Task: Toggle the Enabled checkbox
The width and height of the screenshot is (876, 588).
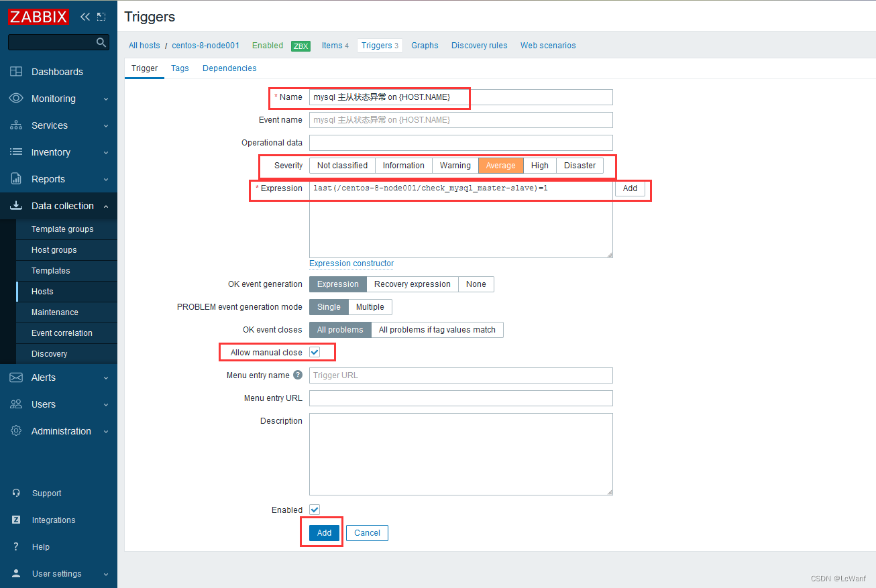Action: 315,510
